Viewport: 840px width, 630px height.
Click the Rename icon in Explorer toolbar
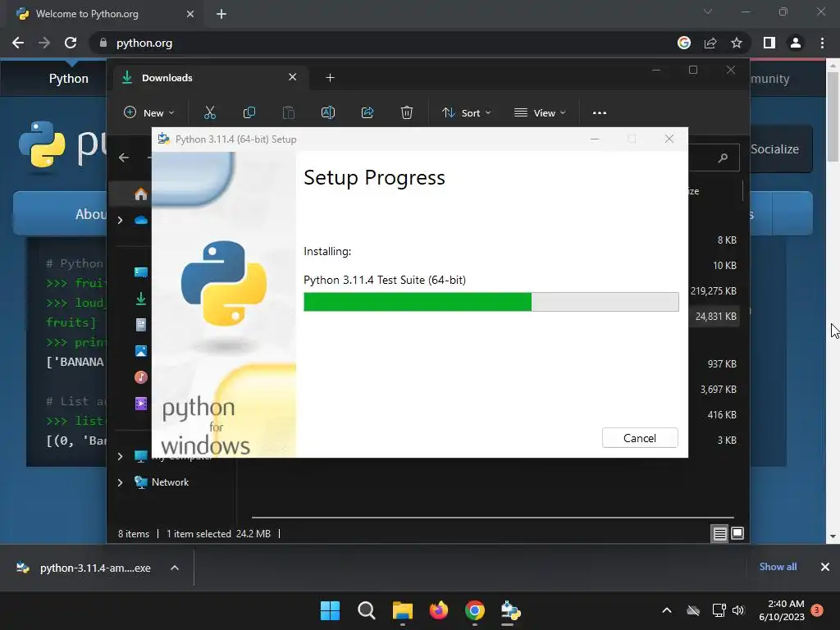328,112
